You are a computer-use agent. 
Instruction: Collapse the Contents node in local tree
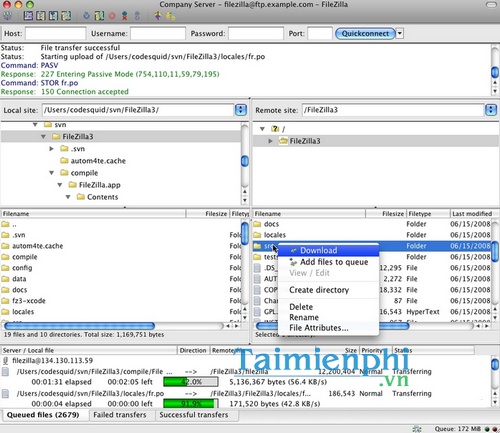68,197
